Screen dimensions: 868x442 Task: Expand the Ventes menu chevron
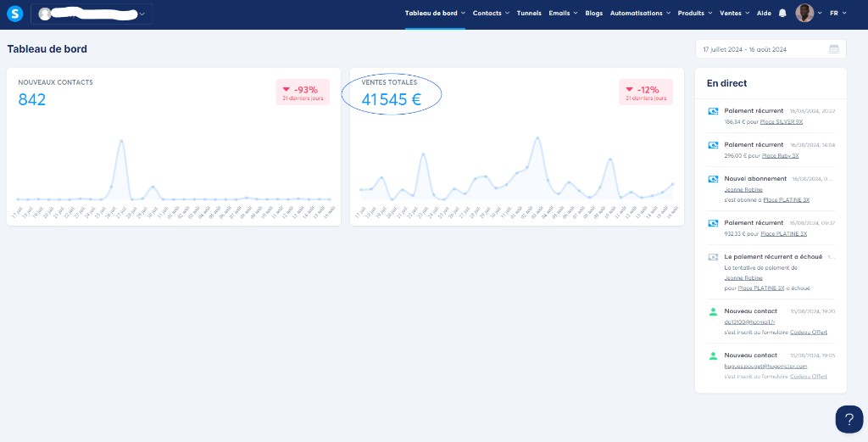[x=748, y=14]
